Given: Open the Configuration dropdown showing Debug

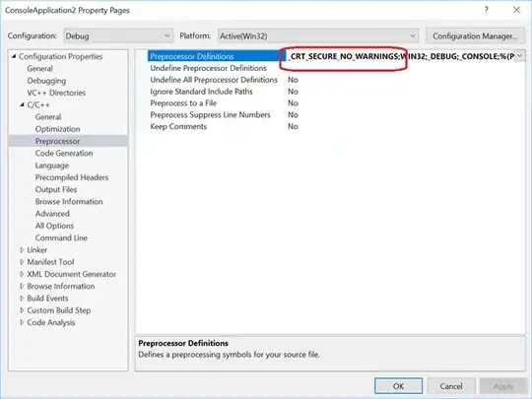Looking at the screenshot, I should pos(118,36).
